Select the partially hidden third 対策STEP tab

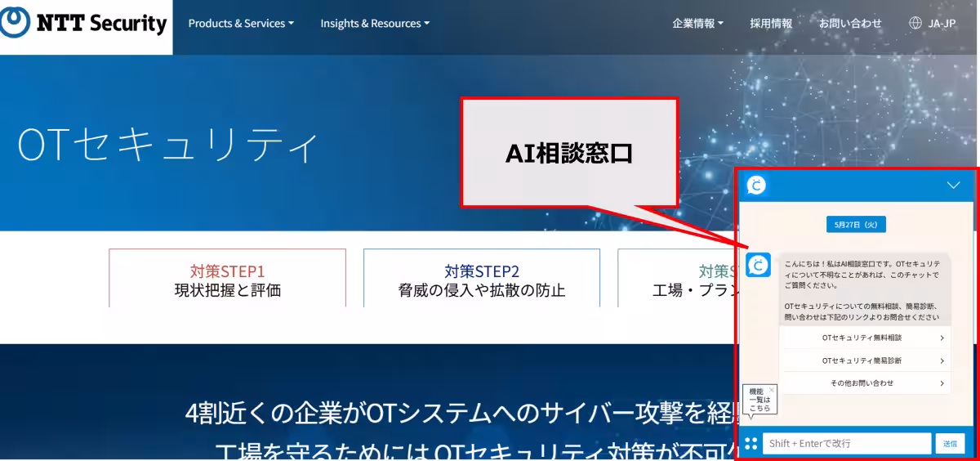[676, 280]
